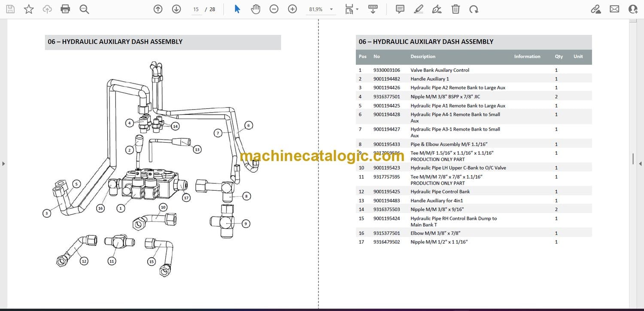Click the fit page display icon
Viewport: 644px width, 311px height.
click(349, 9)
